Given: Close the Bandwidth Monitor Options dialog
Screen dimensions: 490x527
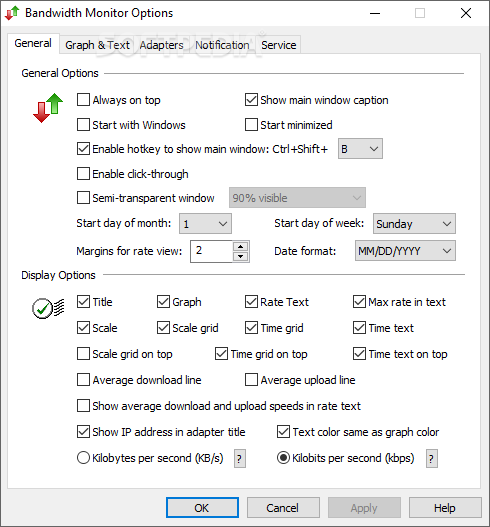Looking at the screenshot, I should pyautogui.click(x=466, y=13).
